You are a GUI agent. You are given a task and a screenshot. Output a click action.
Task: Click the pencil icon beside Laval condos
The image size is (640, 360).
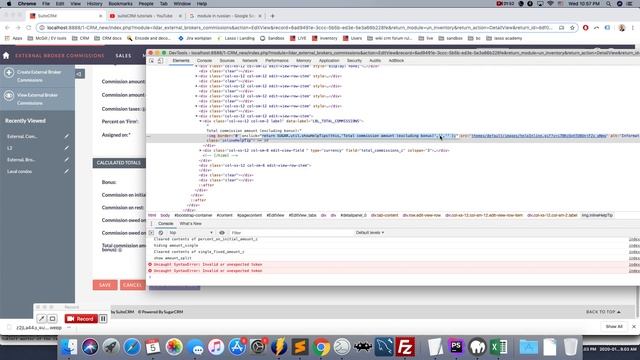(67, 171)
